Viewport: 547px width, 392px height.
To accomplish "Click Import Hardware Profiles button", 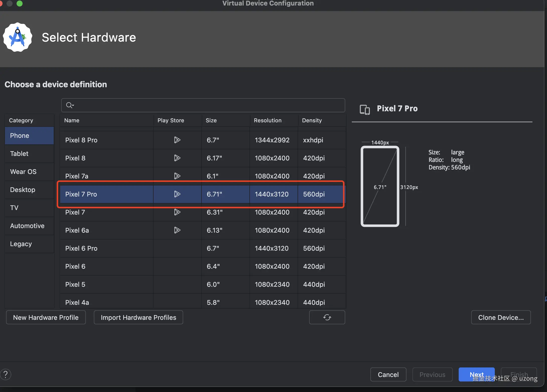I will (x=138, y=317).
